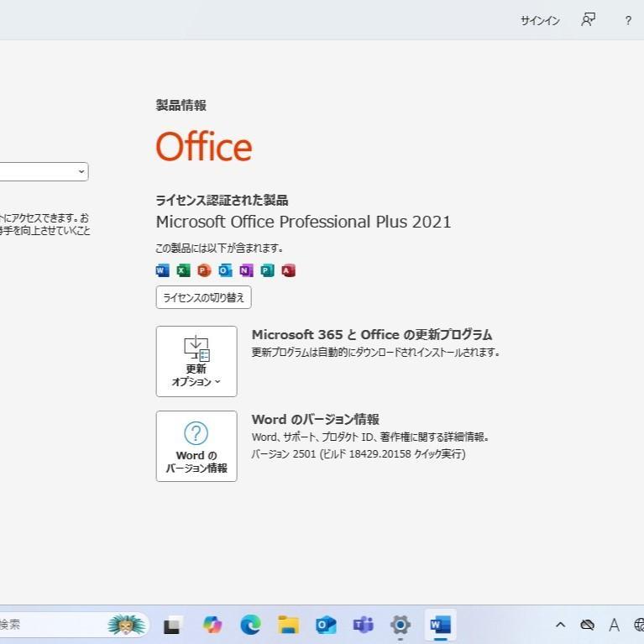Click the 製品情報 heading
This screenshot has width=644, height=644.
pos(181,106)
